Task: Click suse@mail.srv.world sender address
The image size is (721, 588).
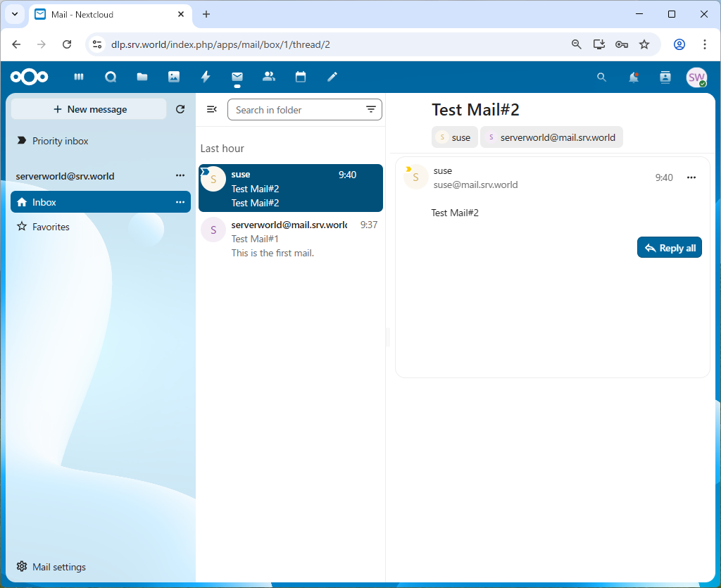Action: coord(475,184)
